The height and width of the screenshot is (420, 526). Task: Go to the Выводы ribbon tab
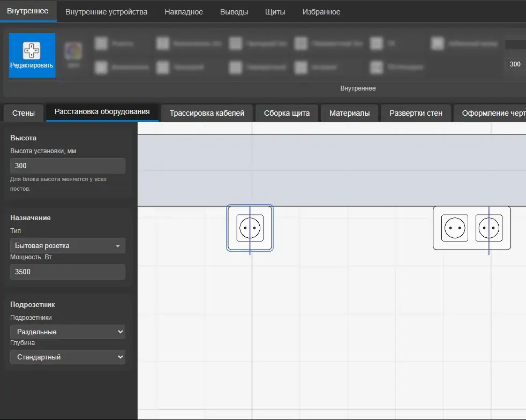click(234, 12)
